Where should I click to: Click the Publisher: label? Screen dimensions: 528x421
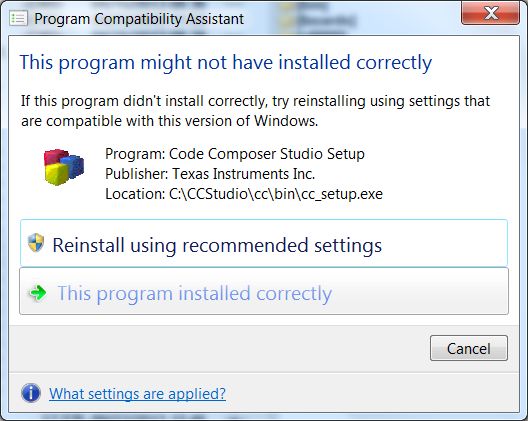point(137,174)
